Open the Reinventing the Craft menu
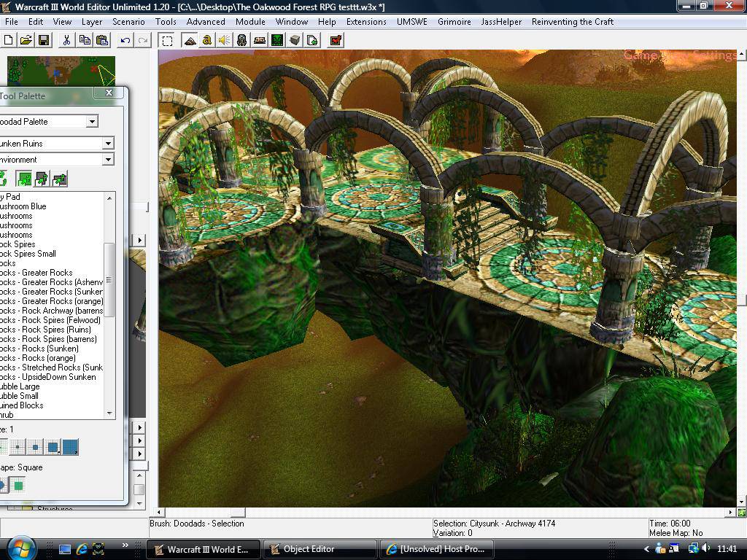Image resolution: width=747 pixels, height=560 pixels. (x=573, y=22)
